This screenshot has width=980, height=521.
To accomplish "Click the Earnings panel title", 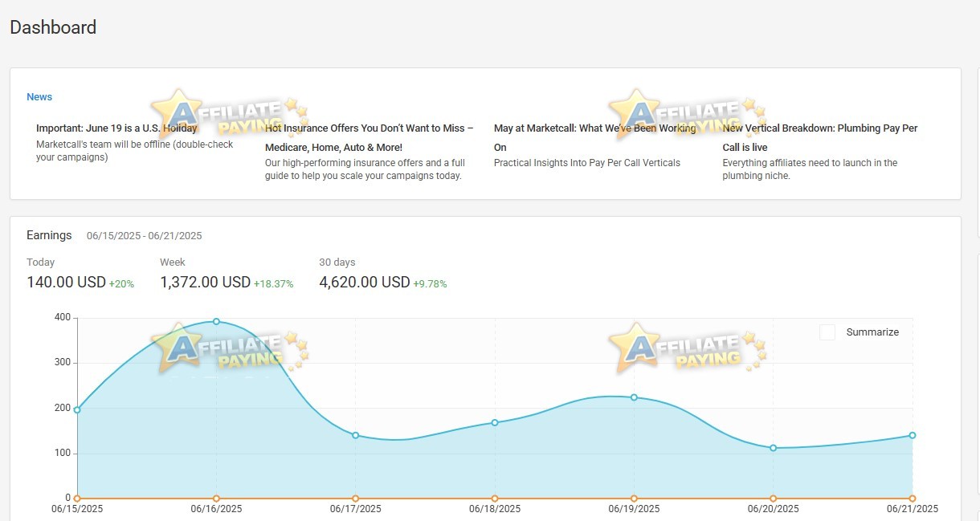I will (x=49, y=235).
